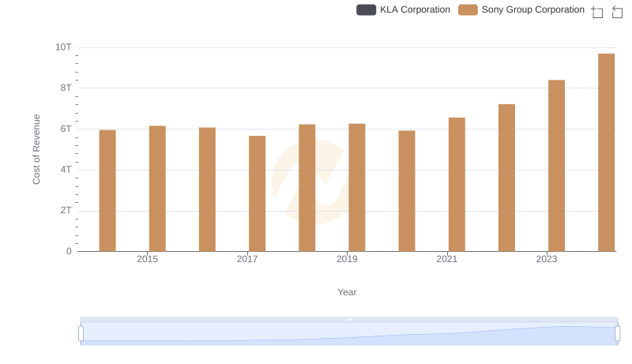The width and height of the screenshot is (632, 364).
Task: Click the 4T y-axis label
Action: [x=66, y=170]
